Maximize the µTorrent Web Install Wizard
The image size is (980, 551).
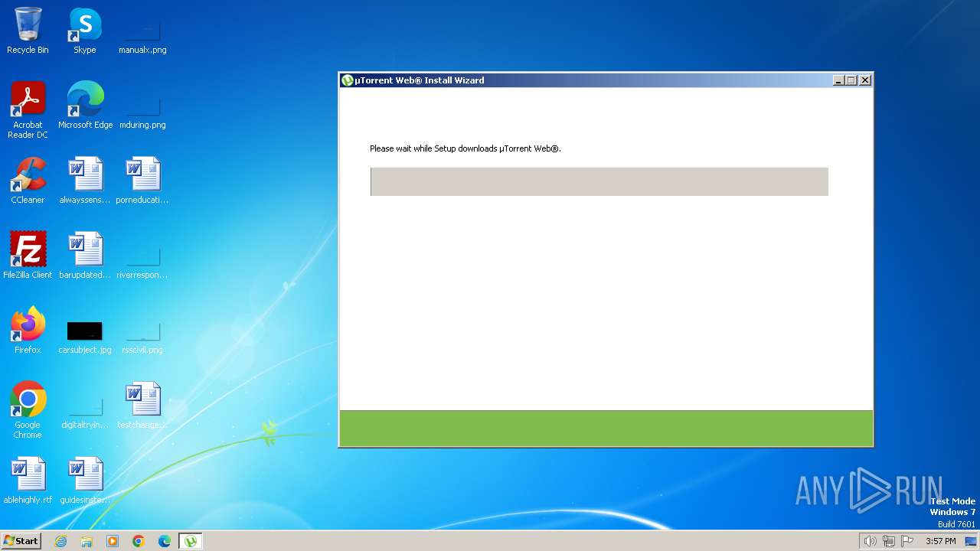851,80
